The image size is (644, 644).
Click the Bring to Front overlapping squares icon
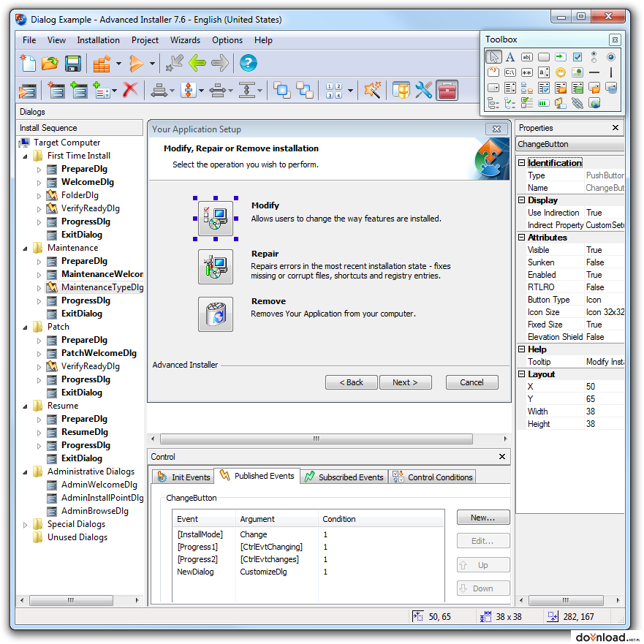(282, 90)
